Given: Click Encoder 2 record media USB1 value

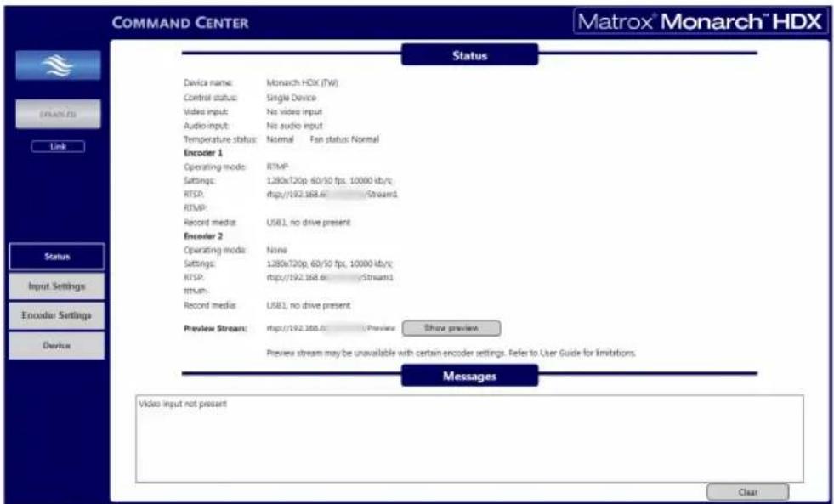Looking at the screenshot, I should point(308,305).
